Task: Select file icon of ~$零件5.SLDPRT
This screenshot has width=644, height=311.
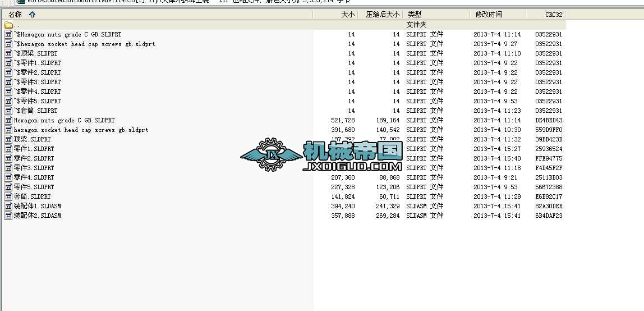Action: point(8,101)
